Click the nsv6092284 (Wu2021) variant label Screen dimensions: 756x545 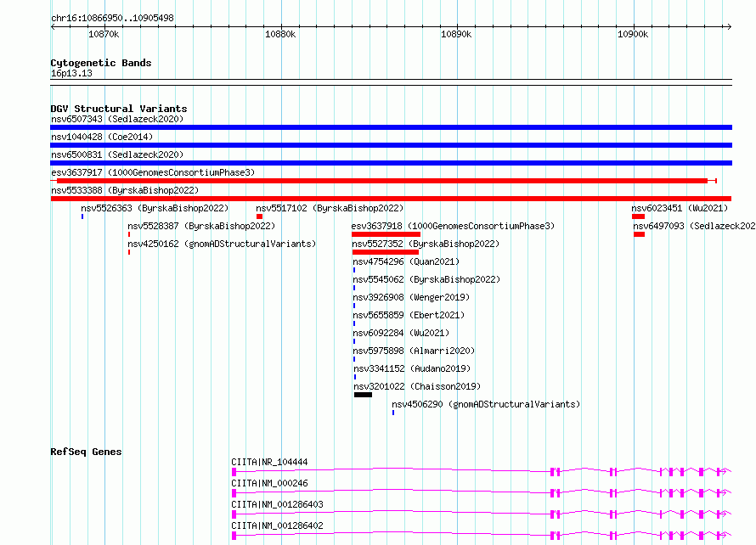[401, 333]
